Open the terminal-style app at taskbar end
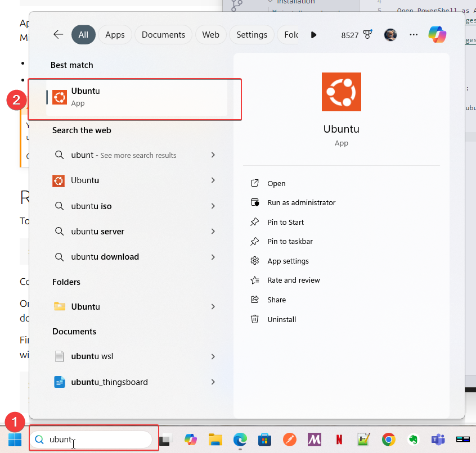Image resolution: width=476 pixels, height=453 pixels. tap(463, 440)
